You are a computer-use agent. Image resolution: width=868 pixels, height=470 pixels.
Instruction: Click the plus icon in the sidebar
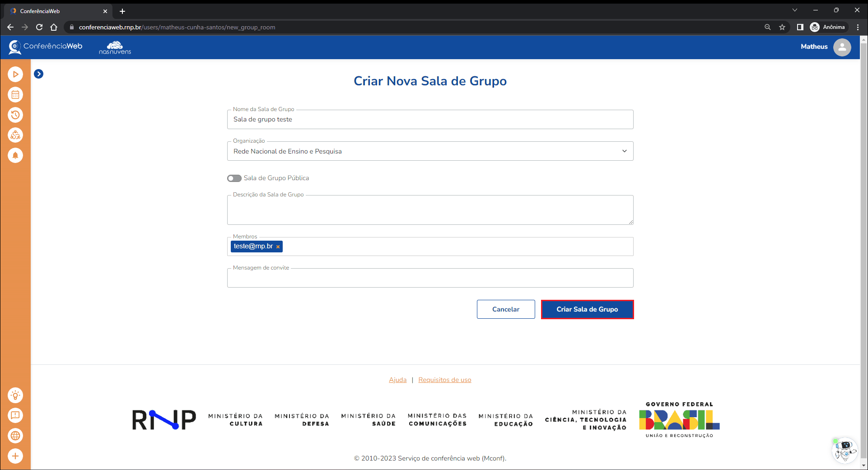15,456
